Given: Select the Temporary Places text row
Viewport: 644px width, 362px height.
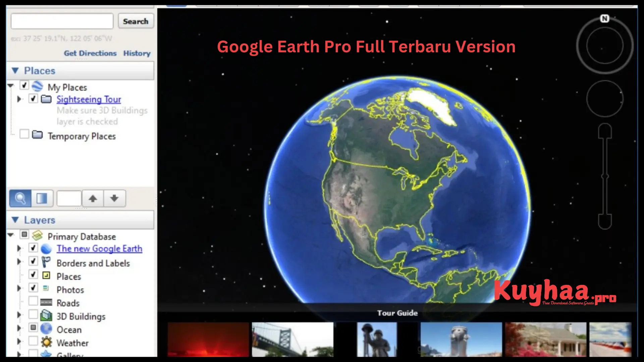Looking at the screenshot, I should [x=82, y=136].
